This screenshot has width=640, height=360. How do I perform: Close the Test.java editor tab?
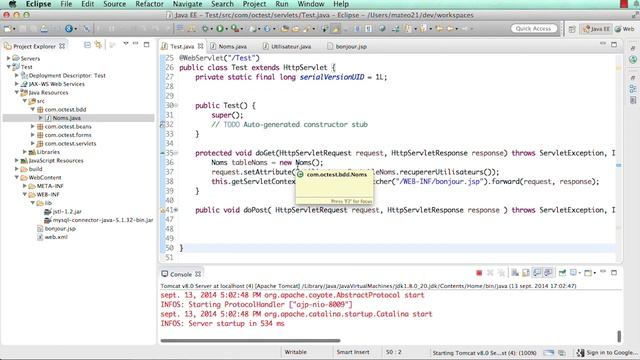pyautogui.click(x=200, y=47)
